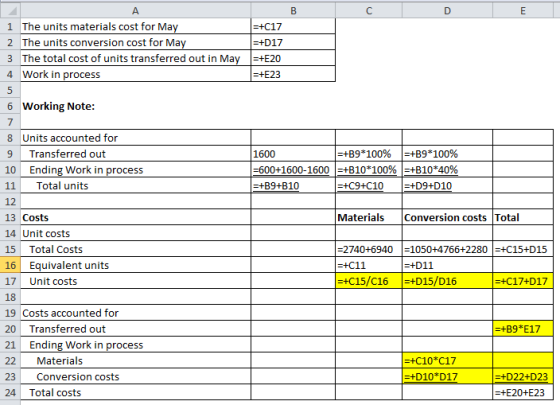Select column C header
This screenshot has width=560, height=405.
[369, 11]
